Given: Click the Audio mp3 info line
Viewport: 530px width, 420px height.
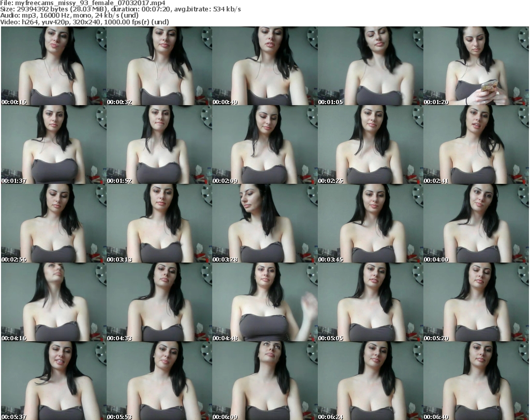Looking at the screenshot, I should pyautogui.click(x=69, y=16).
